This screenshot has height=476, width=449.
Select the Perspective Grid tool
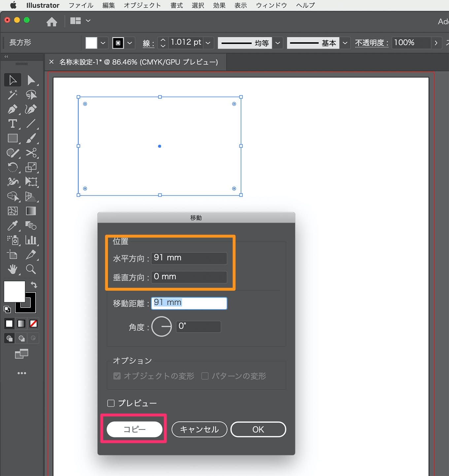click(x=31, y=197)
